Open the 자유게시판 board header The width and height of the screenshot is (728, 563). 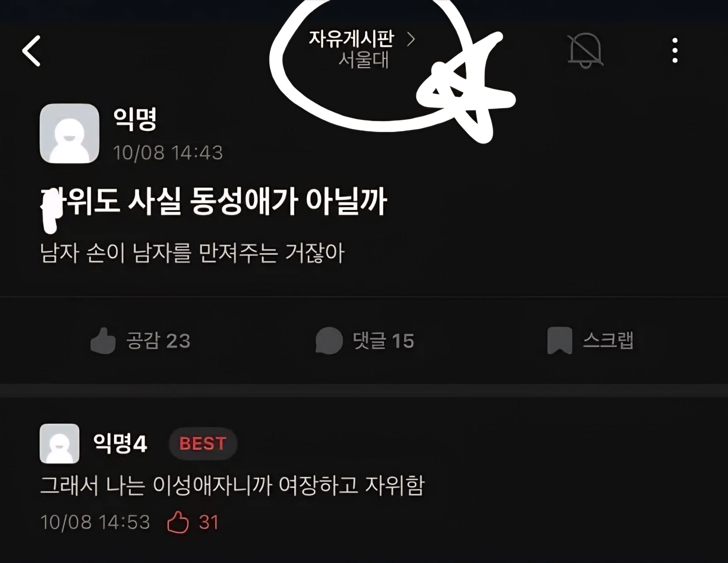(x=351, y=38)
